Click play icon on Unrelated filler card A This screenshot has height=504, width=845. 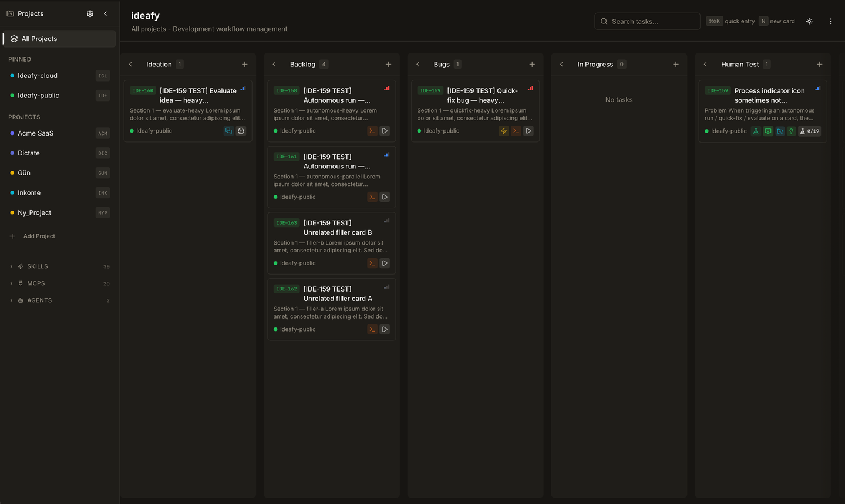(x=385, y=329)
